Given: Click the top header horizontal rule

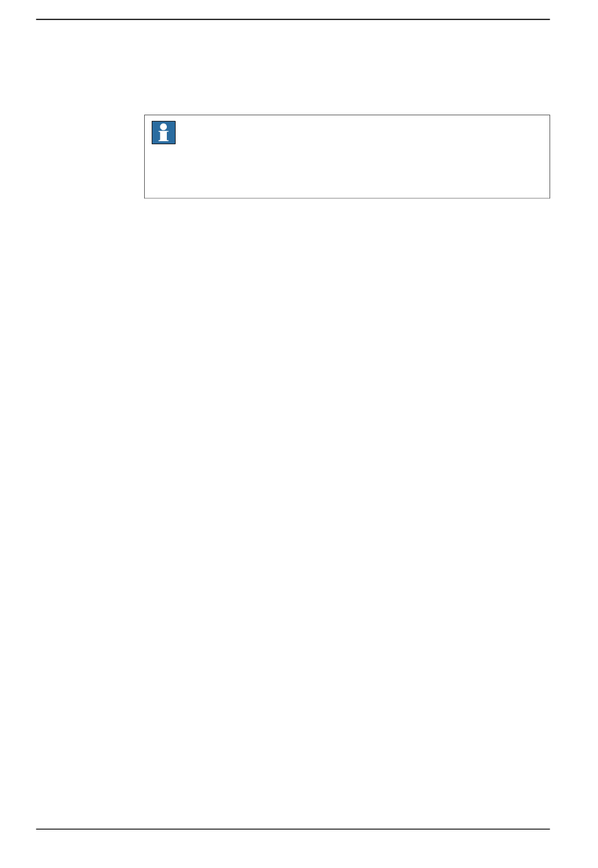Looking at the screenshot, I should (293, 20).
